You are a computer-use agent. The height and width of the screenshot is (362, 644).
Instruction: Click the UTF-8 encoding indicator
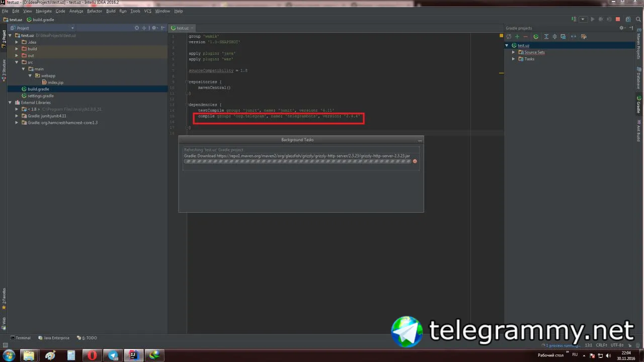617,345
